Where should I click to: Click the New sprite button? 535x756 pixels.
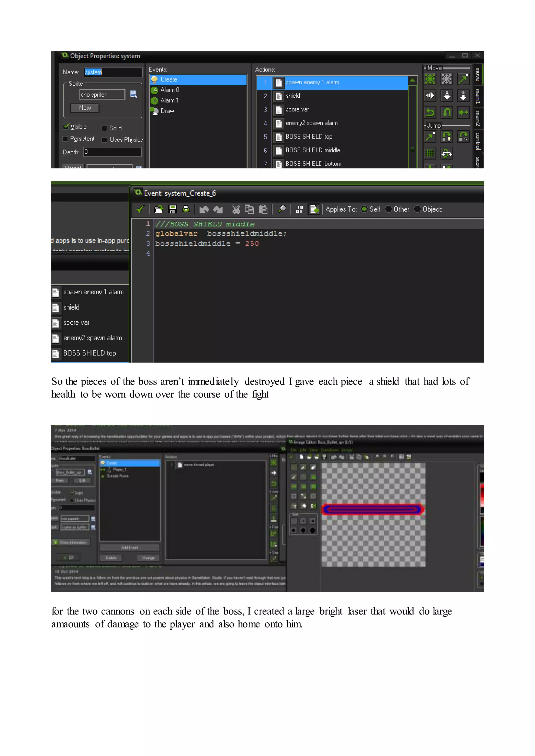[85, 108]
